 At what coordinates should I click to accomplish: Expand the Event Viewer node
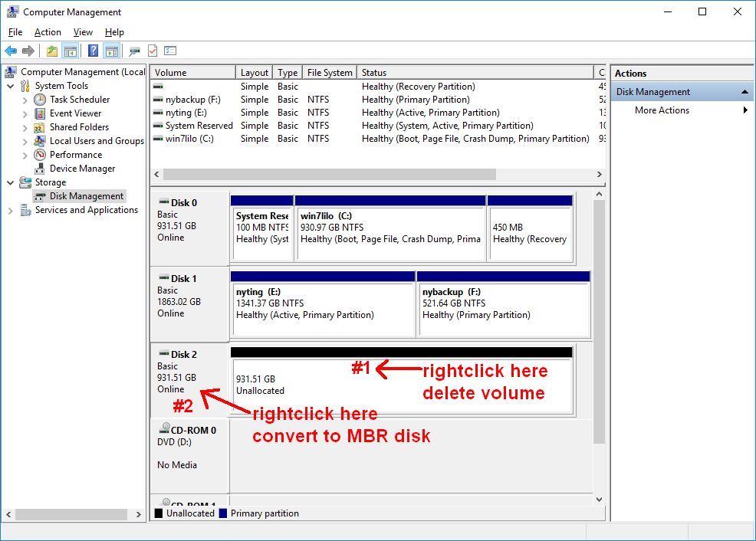click(25, 114)
